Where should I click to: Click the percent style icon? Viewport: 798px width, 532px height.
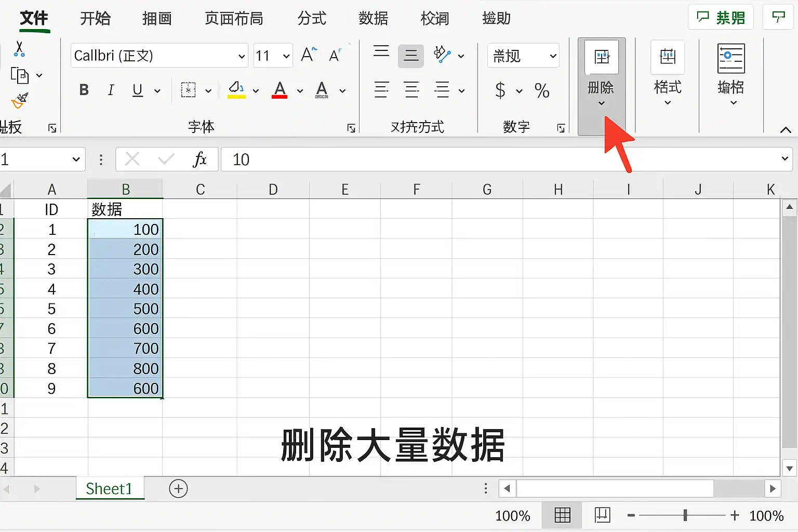[x=542, y=91]
